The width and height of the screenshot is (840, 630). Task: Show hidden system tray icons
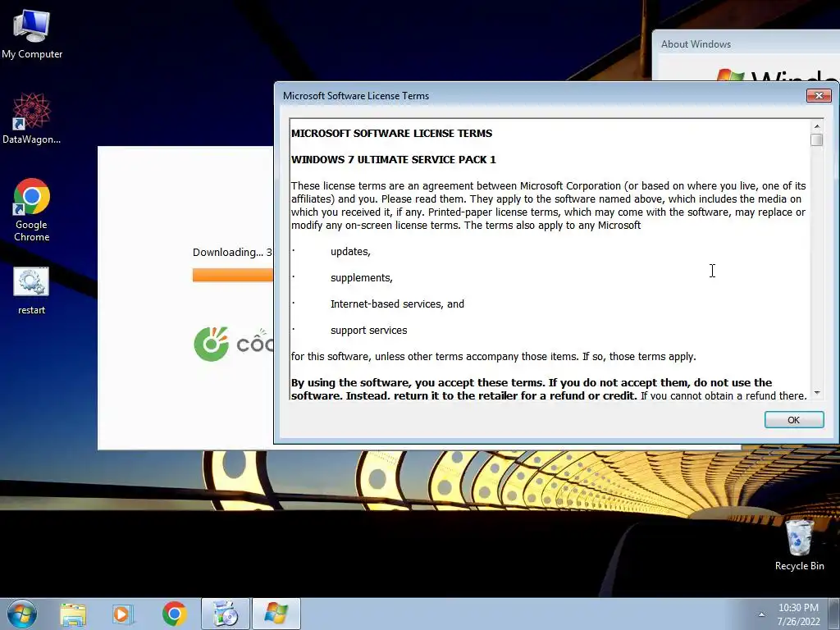pos(761,614)
